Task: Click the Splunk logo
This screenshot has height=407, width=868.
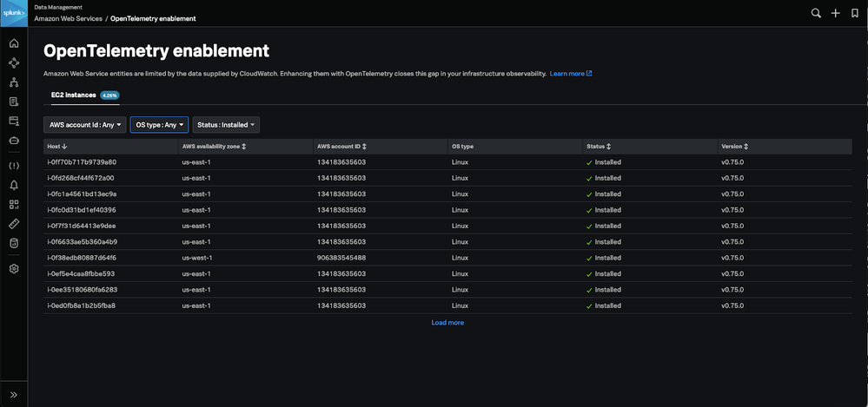Action: coord(14,13)
